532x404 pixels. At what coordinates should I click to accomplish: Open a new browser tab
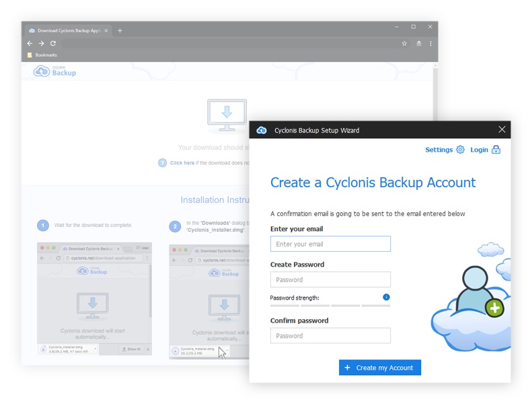[120, 30]
